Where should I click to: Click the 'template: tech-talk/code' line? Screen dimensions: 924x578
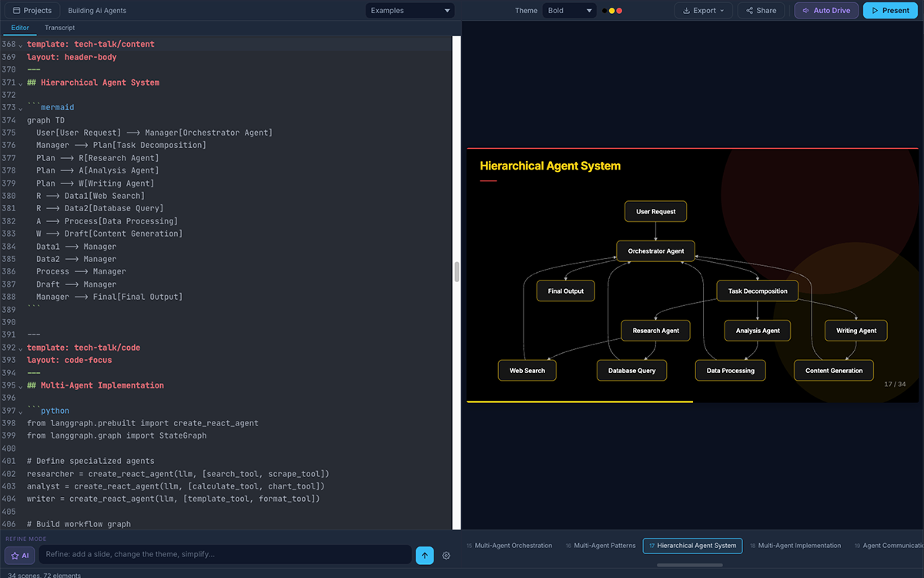pyautogui.click(x=83, y=348)
